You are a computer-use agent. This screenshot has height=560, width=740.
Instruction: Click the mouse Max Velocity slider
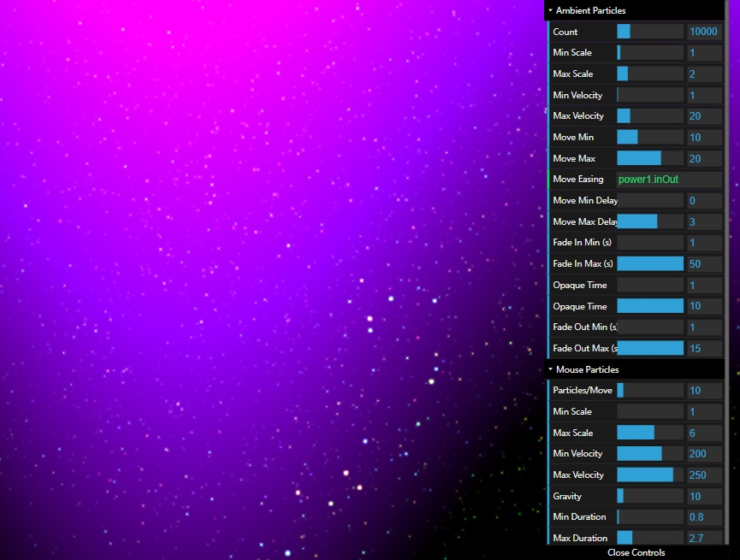coord(650,475)
